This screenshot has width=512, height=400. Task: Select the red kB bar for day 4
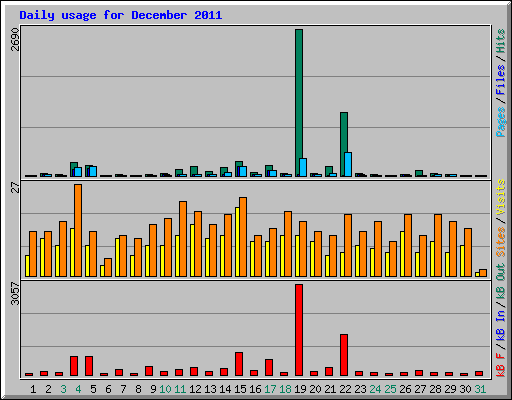click(x=74, y=366)
